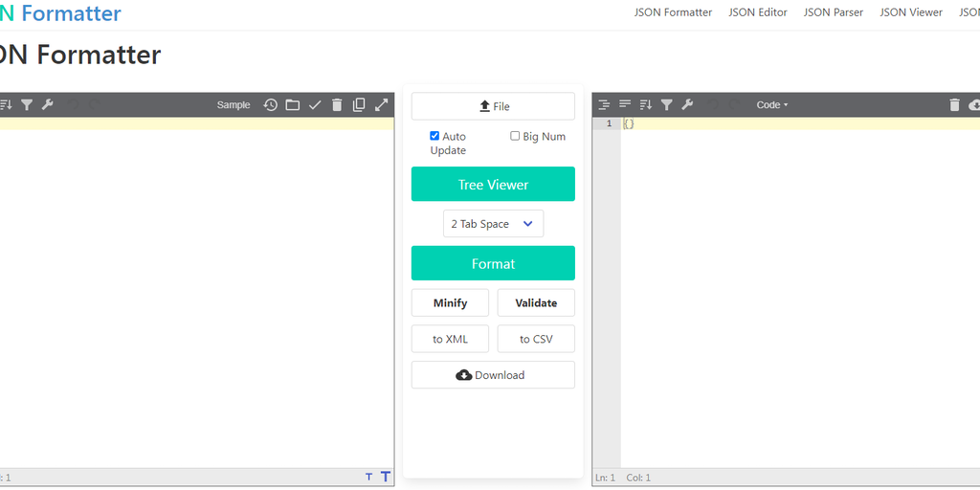Click the green Format button
The height and width of the screenshot is (490, 980).
pos(493,263)
